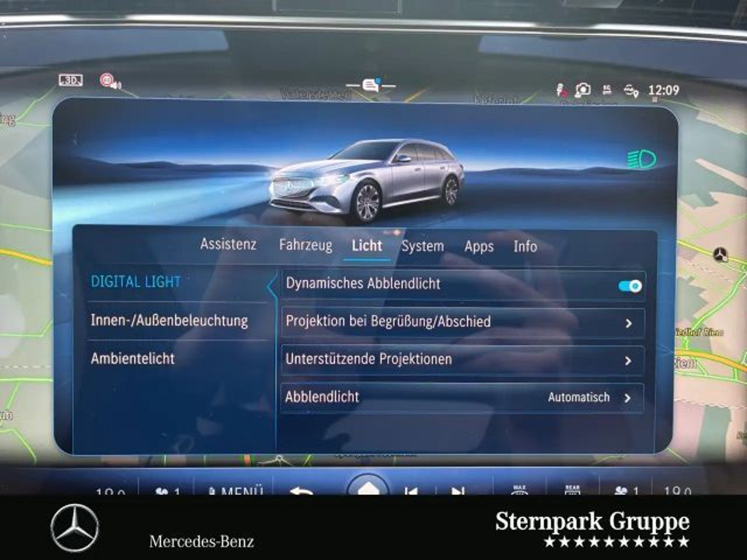Tap the vehicle location tracking icon
The width and height of the screenshot is (747, 560).
[631, 90]
